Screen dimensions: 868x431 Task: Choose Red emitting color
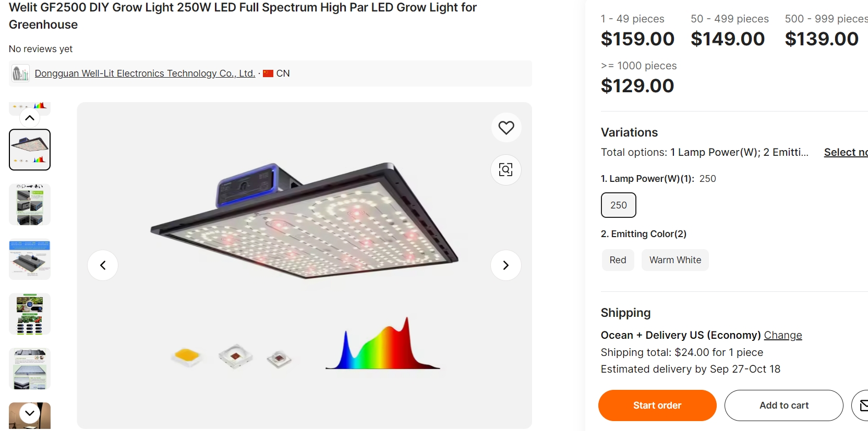[618, 260]
